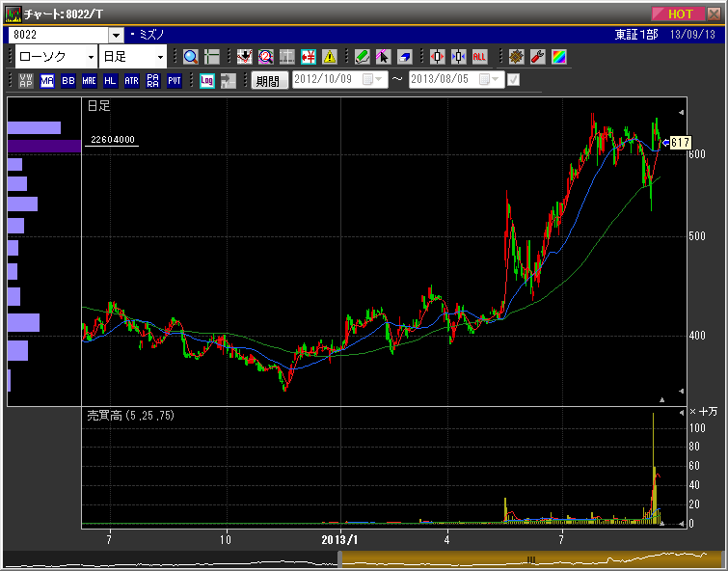Click the HOT button in title bar
The width and height of the screenshot is (728, 571).
pyautogui.click(x=681, y=14)
